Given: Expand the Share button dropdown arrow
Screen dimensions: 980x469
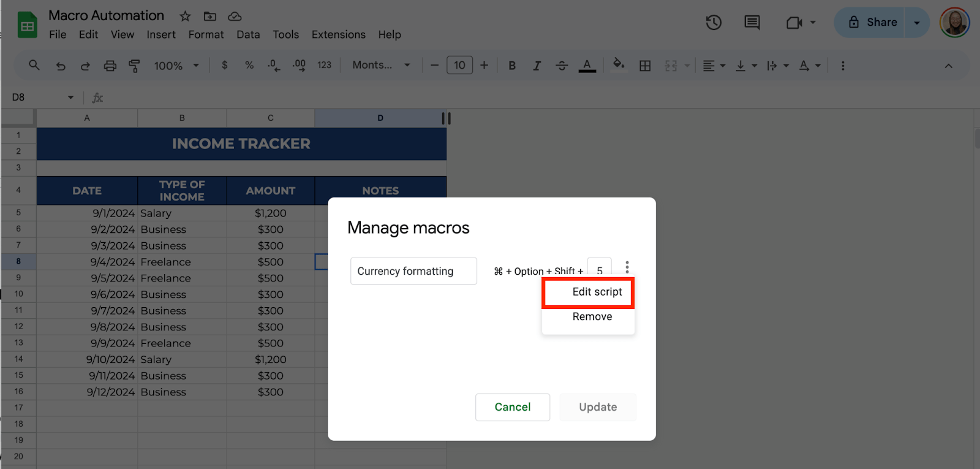Looking at the screenshot, I should [917, 23].
